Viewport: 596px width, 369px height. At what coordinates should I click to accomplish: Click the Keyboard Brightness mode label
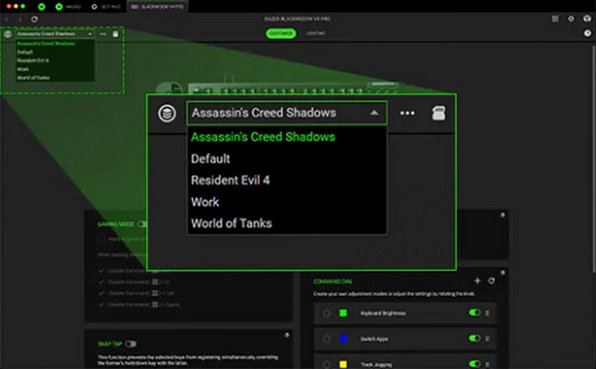(x=383, y=313)
